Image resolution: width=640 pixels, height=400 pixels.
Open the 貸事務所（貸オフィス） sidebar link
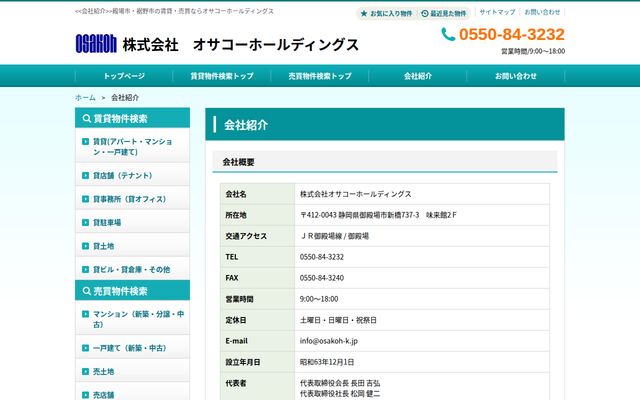(x=130, y=199)
